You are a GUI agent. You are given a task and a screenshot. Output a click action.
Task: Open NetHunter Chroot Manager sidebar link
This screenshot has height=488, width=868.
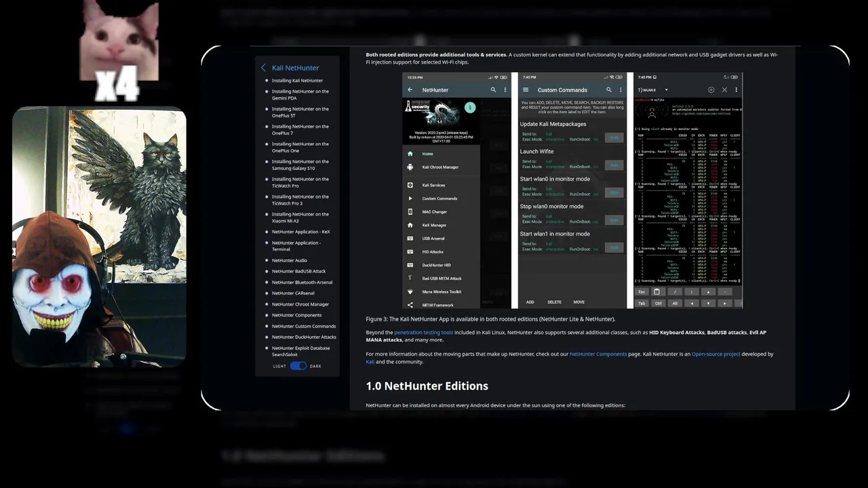click(300, 304)
